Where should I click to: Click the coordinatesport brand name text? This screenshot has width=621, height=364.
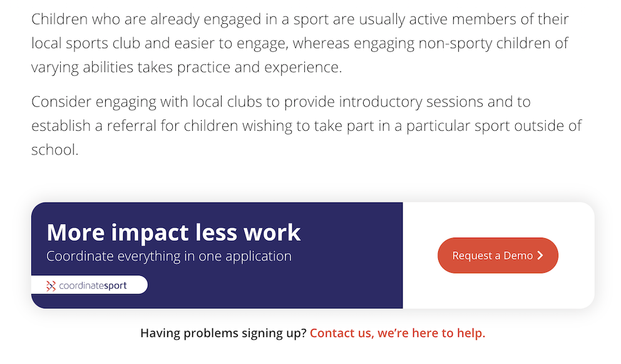tap(93, 286)
